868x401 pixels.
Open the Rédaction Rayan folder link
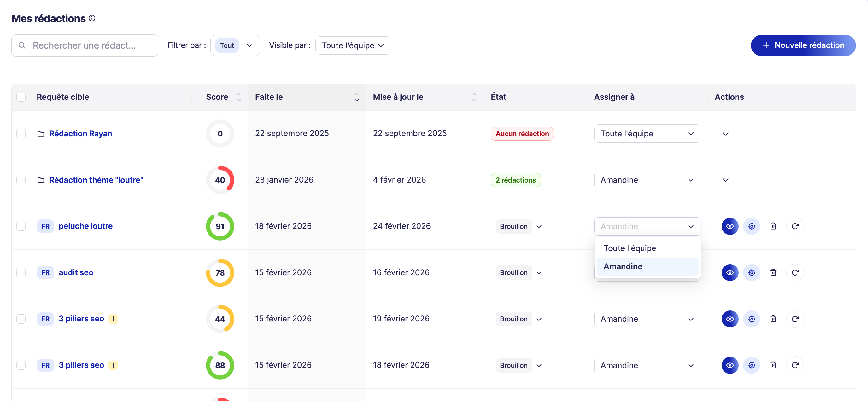(80, 134)
